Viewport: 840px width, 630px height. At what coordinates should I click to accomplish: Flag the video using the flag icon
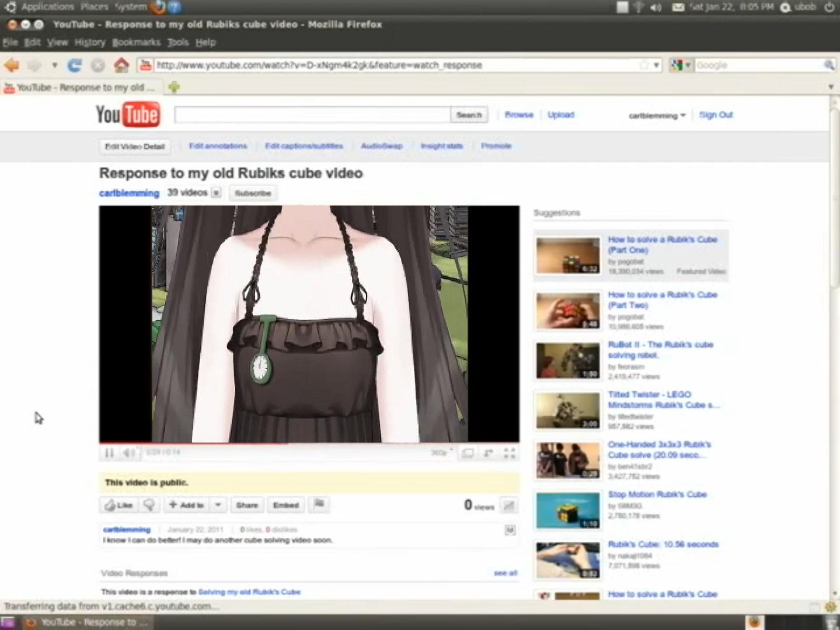[319, 504]
